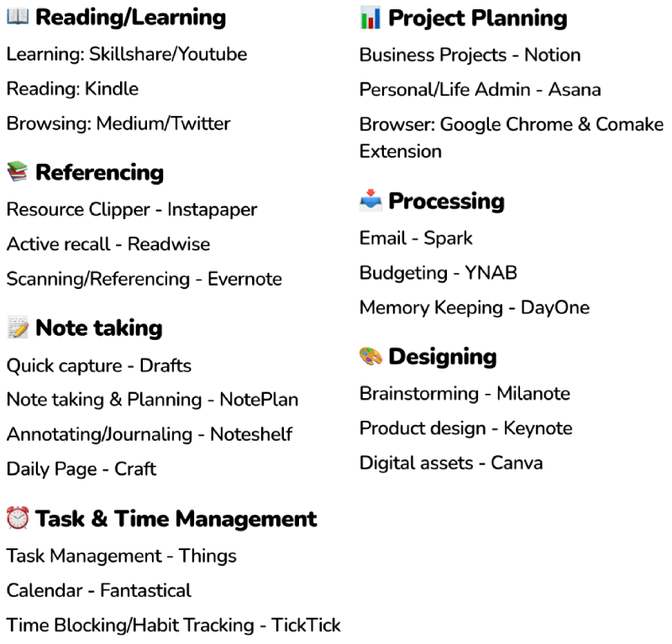Click Calendar - Fantastical entry
The width and height of the screenshot is (672, 644).
tap(99, 591)
